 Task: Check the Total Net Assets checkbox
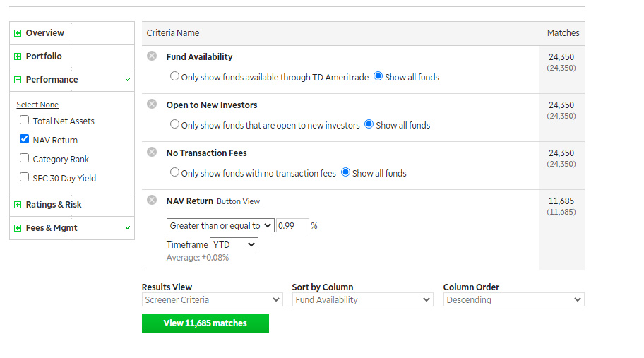[25, 120]
